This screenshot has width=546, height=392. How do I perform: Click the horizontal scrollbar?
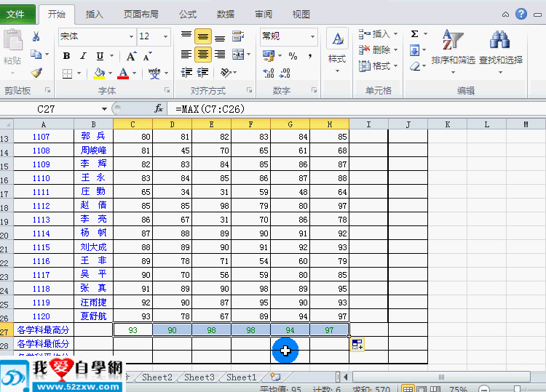[x=441, y=377]
